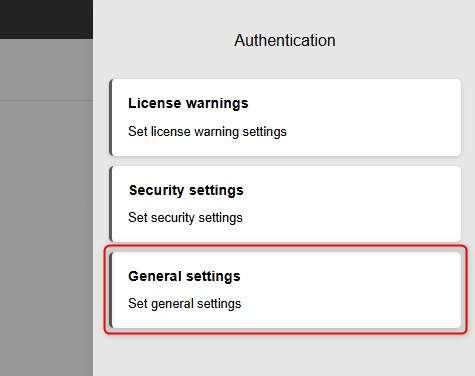Click empty space right of License warnings title
This screenshot has height=376, width=475.
tap(353, 104)
